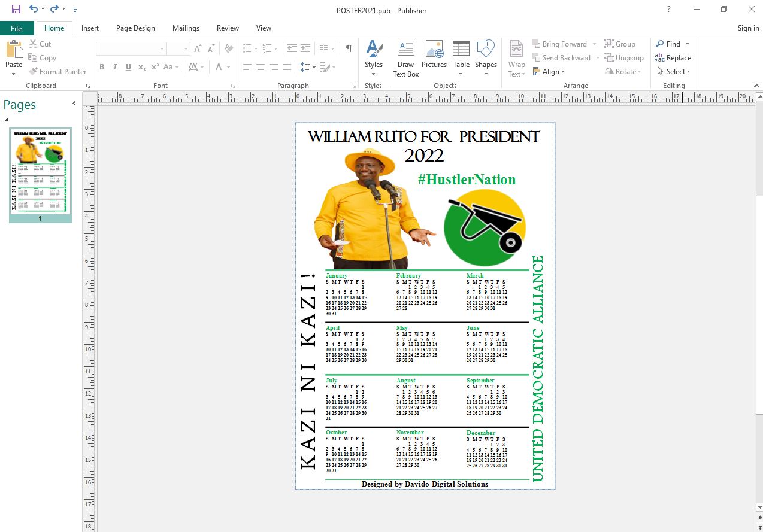
Task: Open the Font dialog launcher
Action: (234, 86)
